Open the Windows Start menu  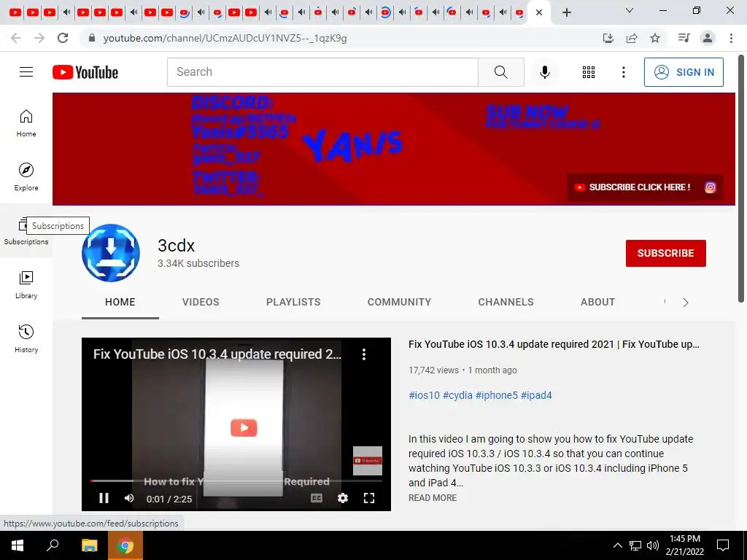[x=18, y=545]
